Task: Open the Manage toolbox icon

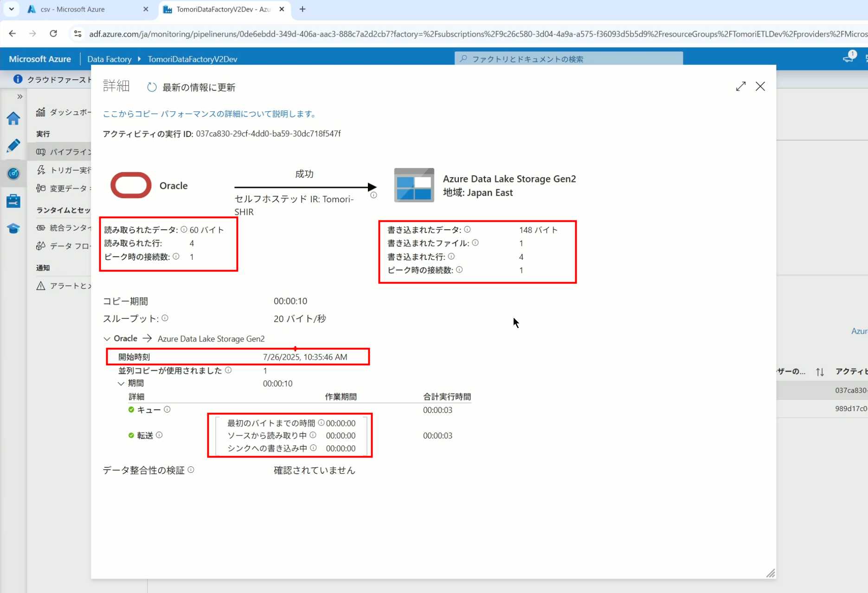Action: coord(13,201)
